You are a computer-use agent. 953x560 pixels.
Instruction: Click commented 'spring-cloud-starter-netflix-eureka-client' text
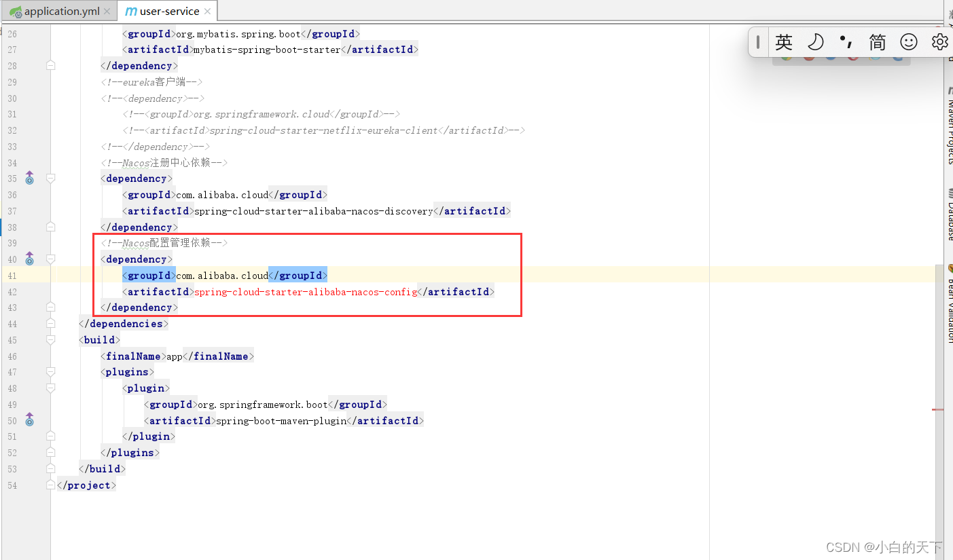(x=323, y=130)
